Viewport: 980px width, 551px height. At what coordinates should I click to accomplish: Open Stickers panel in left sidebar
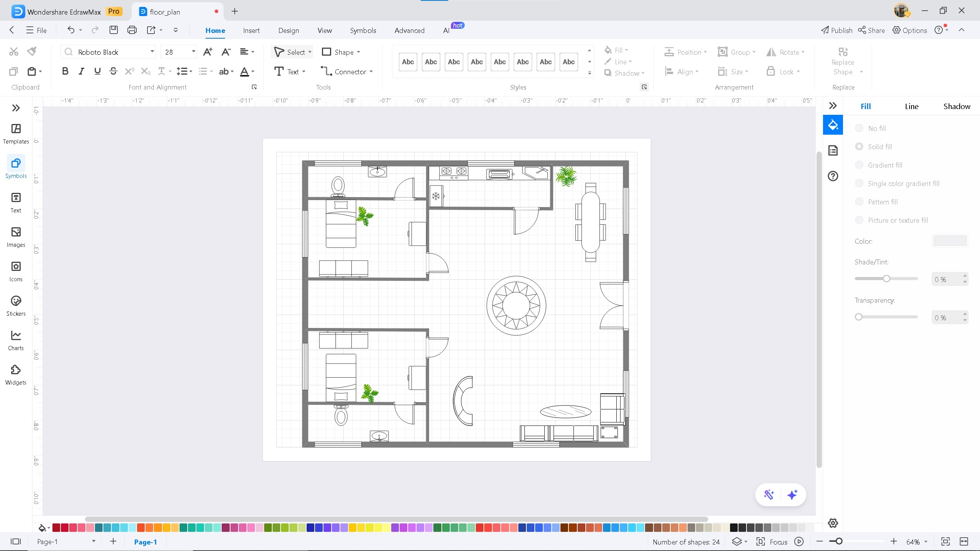(16, 306)
